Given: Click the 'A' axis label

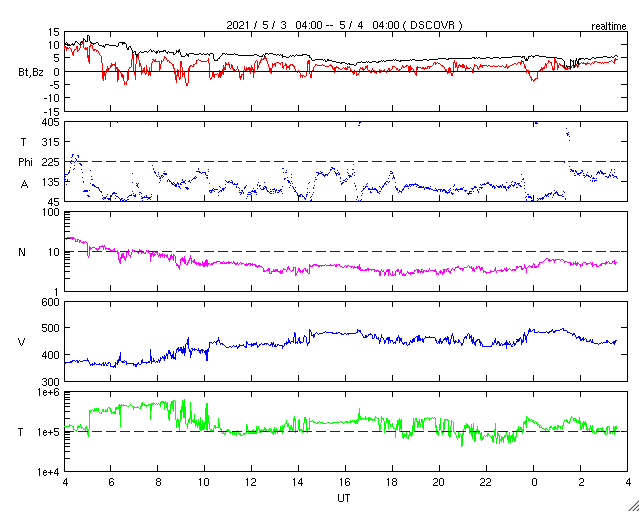Looking at the screenshot, I should 24,185.
